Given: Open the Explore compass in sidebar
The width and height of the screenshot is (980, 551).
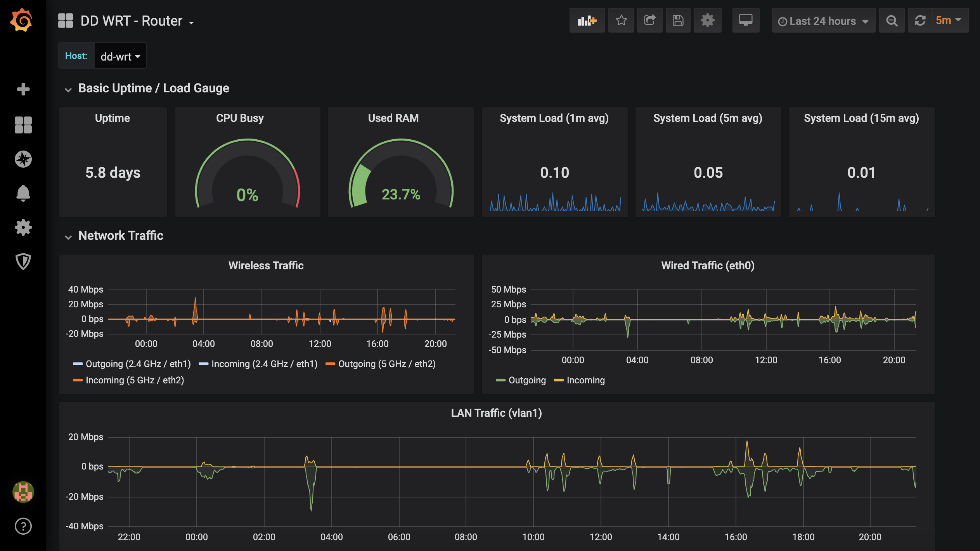Looking at the screenshot, I should click(x=23, y=159).
